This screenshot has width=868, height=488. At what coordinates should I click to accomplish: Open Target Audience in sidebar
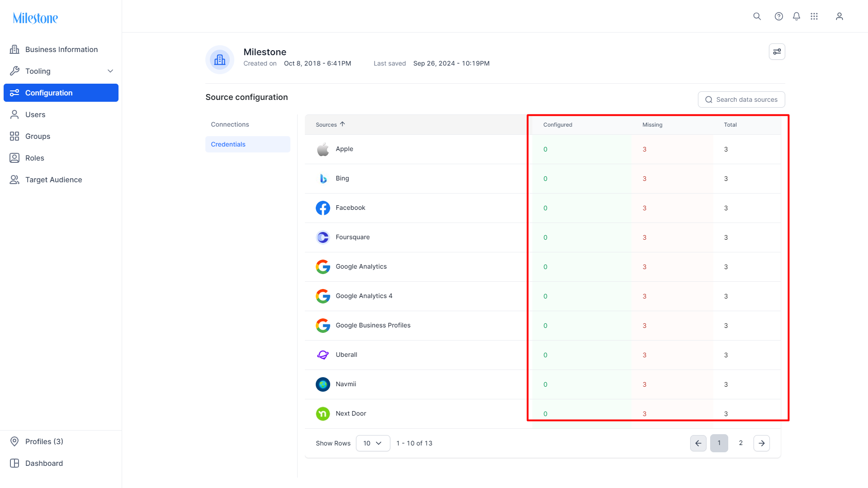click(x=61, y=180)
